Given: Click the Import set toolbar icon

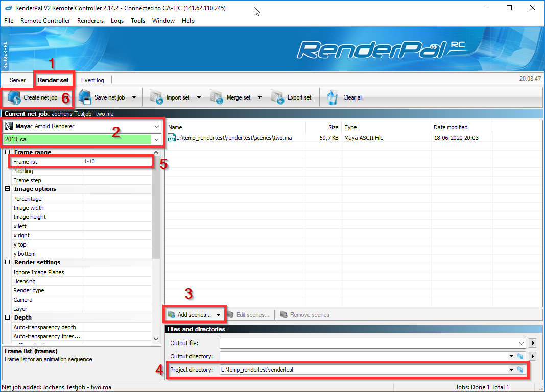Looking at the screenshot, I should pos(157,97).
